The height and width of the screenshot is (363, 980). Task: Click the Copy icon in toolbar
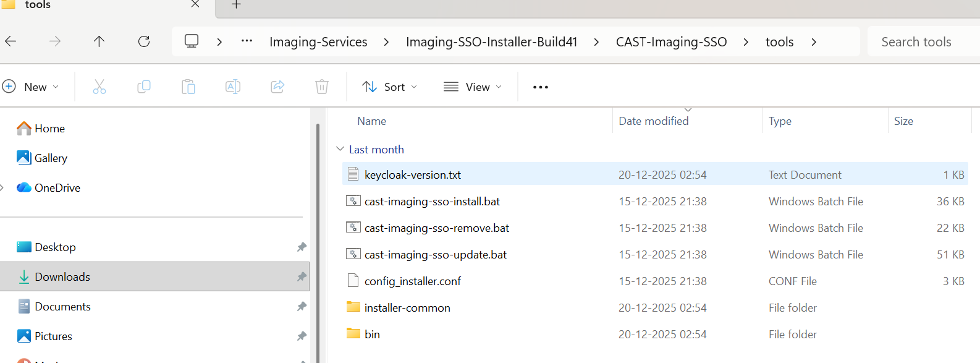point(143,87)
